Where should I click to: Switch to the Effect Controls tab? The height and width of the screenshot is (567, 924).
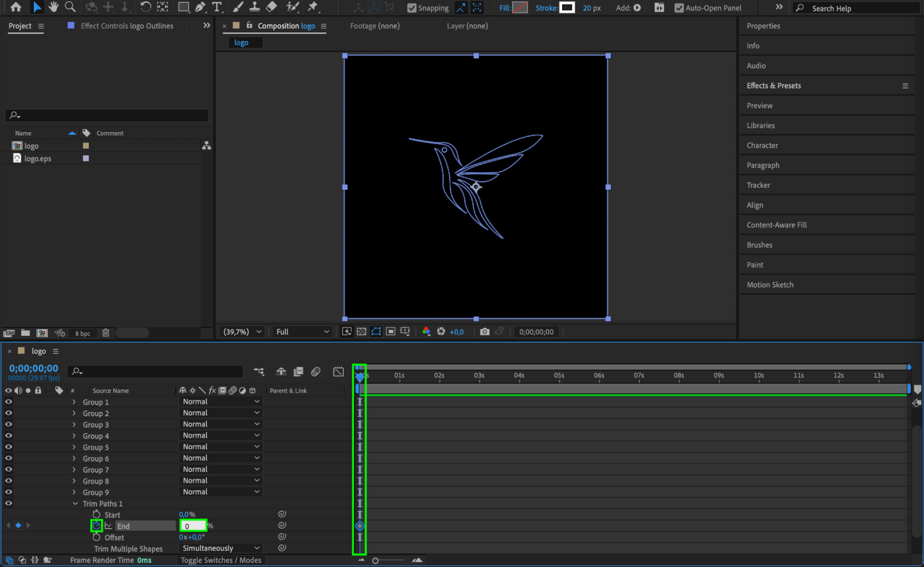pyautogui.click(x=127, y=26)
